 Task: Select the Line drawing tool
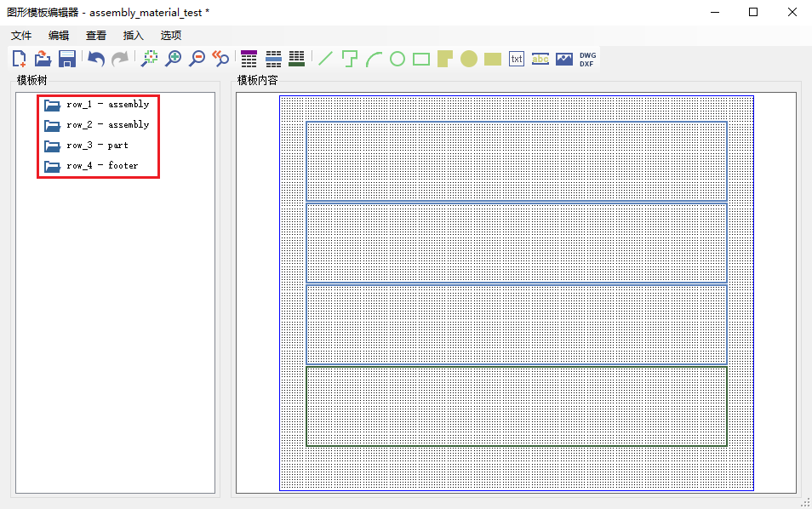click(326, 59)
